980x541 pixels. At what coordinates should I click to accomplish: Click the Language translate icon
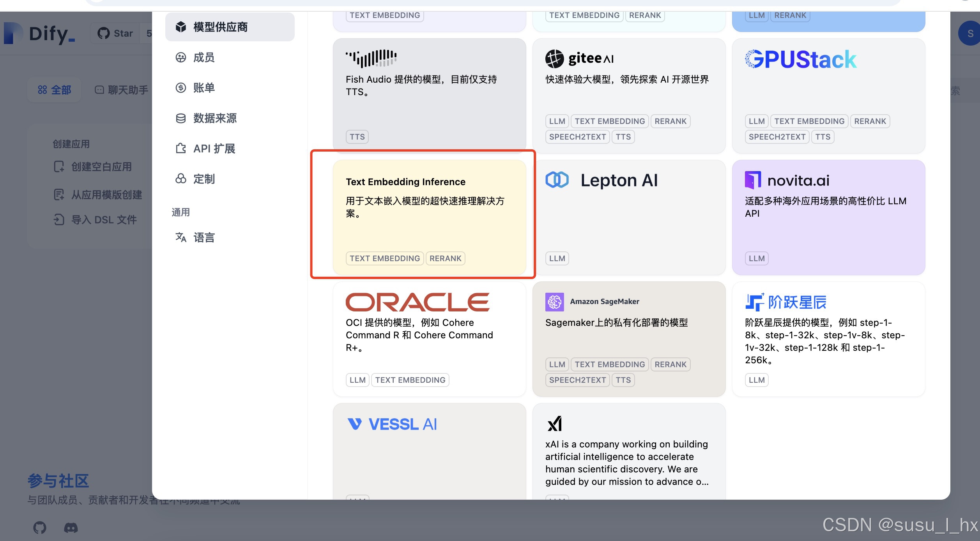click(180, 237)
